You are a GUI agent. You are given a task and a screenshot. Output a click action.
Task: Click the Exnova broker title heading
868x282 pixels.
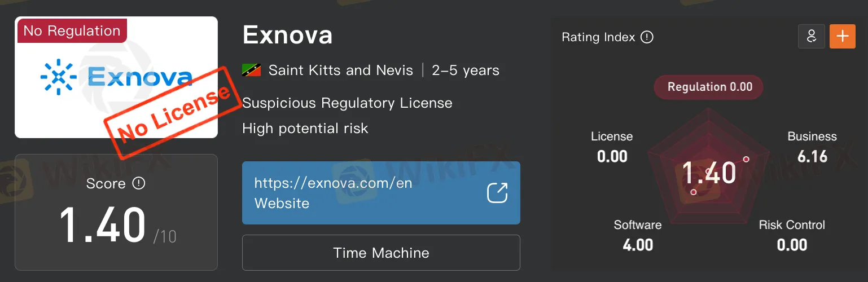tap(287, 35)
